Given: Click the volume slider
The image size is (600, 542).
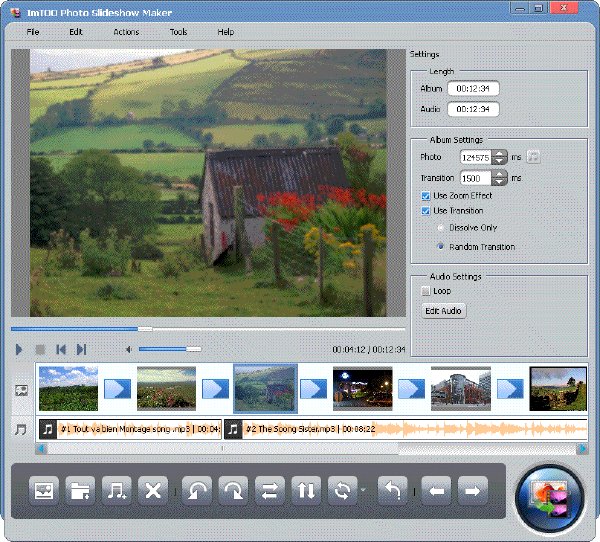Looking at the screenshot, I should [170, 349].
